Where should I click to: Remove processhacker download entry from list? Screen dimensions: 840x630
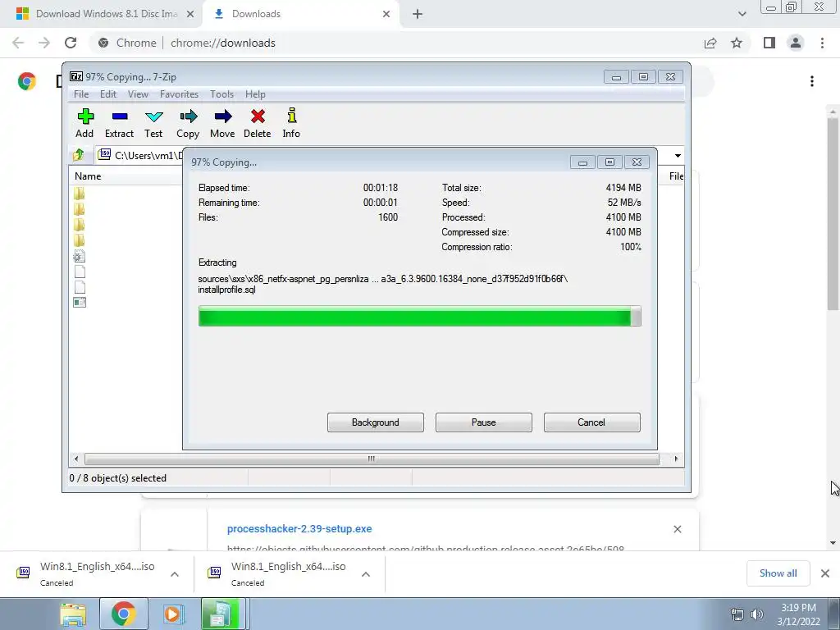[677, 529]
